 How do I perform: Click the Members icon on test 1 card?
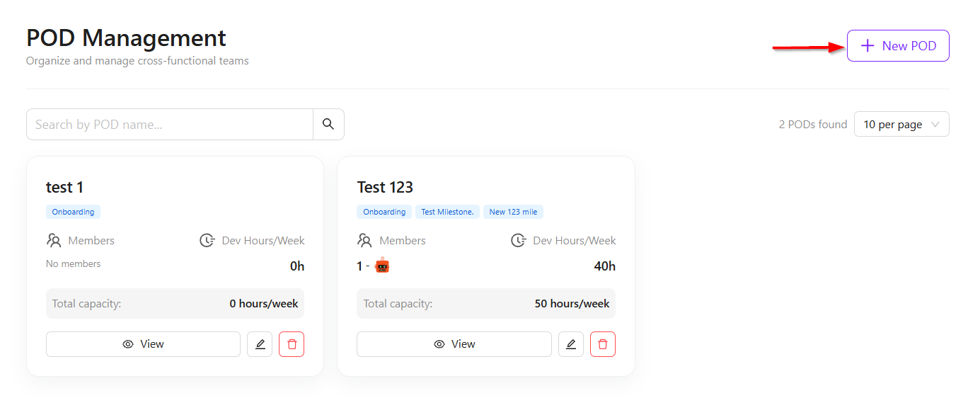tap(54, 241)
